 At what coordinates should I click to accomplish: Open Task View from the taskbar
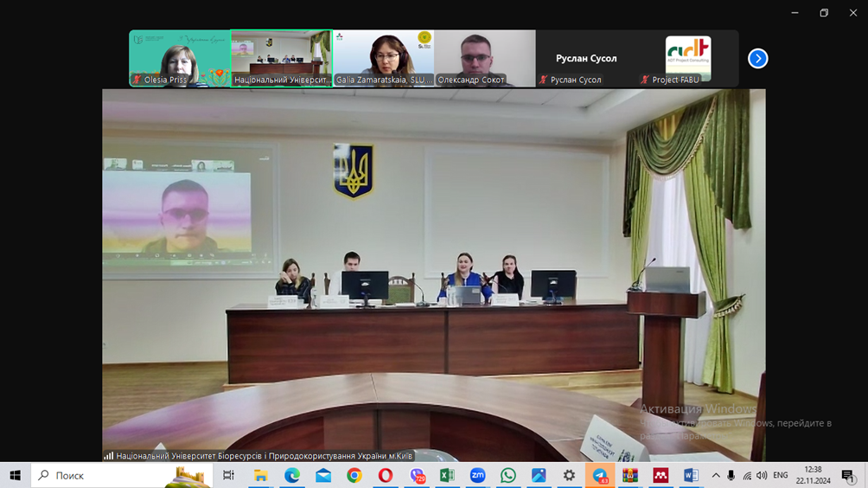228,475
